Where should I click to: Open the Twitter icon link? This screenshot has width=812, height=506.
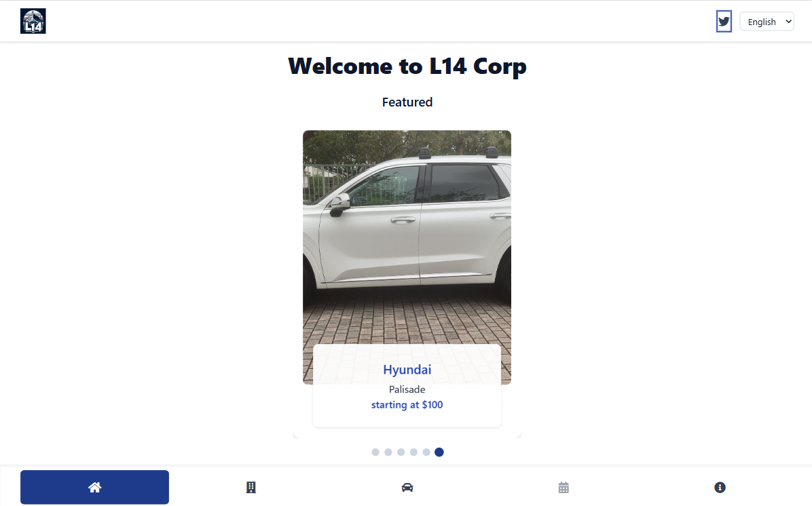(724, 21)
